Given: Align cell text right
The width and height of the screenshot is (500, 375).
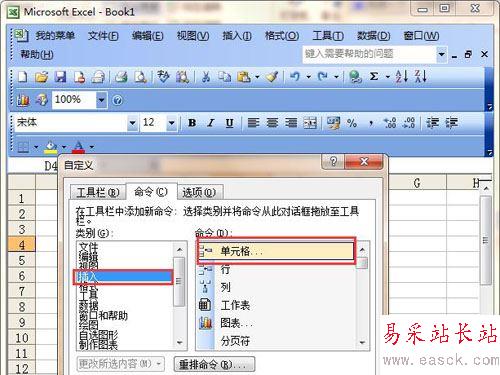Looking at the screenshot, I should coord(291,123).
